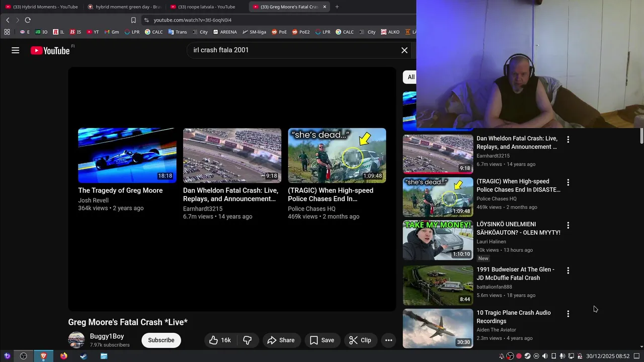Go to YouTube home via logo
644x362 pixels.
[x=50, y=50]
